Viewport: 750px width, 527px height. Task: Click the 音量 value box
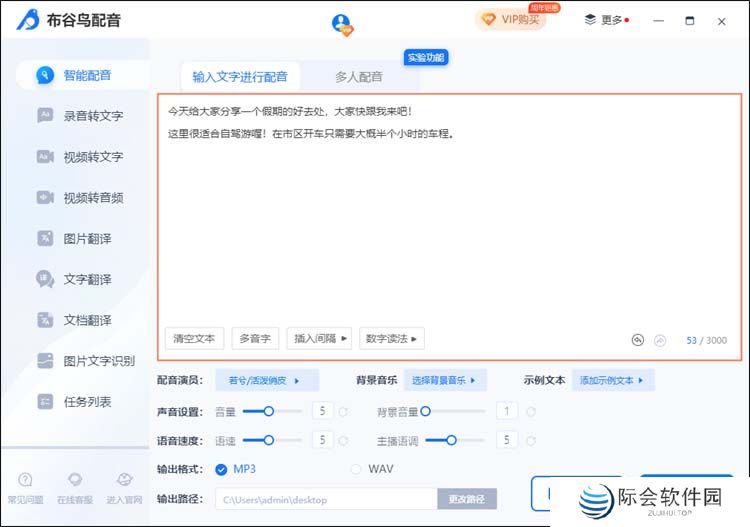322,411
